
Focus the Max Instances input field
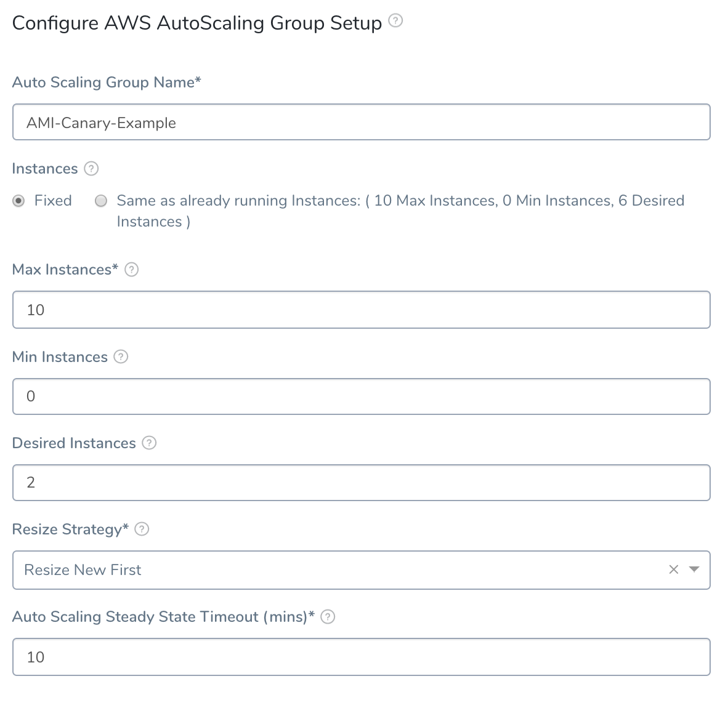pos(361,310)
